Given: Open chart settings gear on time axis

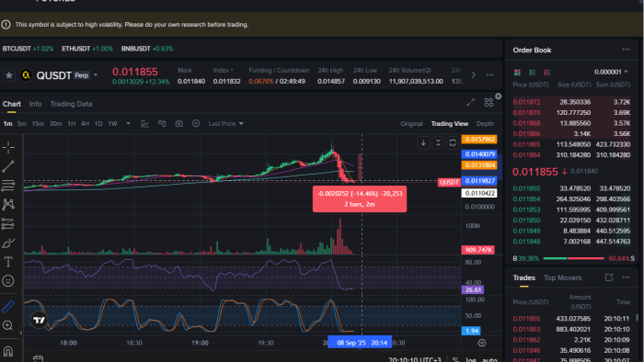Looking at the screenshot, I should click(x=482, y=343).
